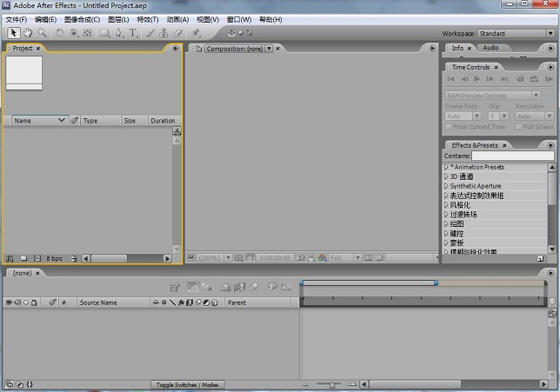Toggle the transparency grid icon in viewer
560x392 pixels.
click(x=379, y=258)
